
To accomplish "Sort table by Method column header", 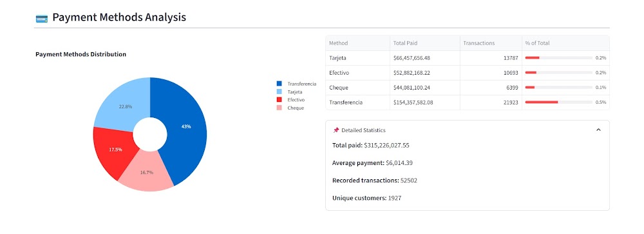I will click(357, 43).
